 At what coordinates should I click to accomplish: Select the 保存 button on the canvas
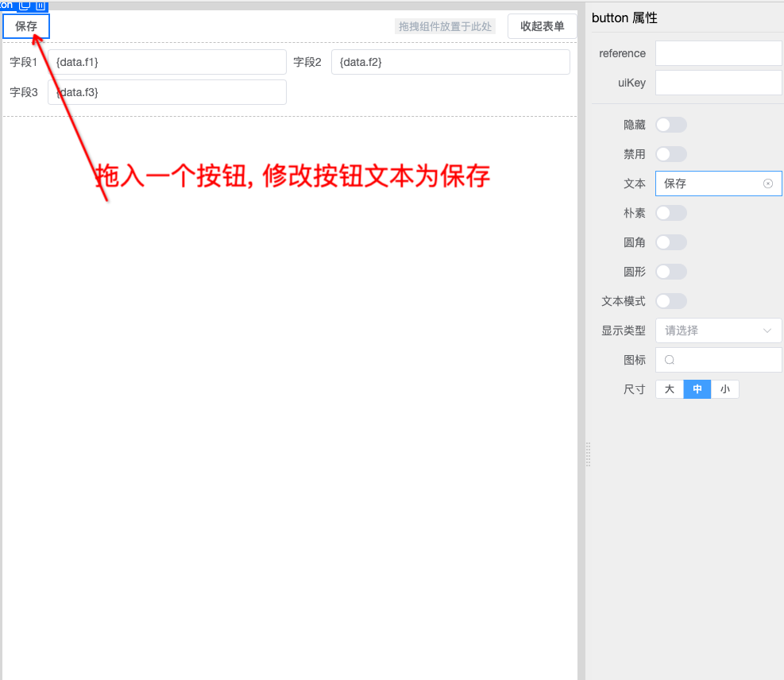(26, 26)
